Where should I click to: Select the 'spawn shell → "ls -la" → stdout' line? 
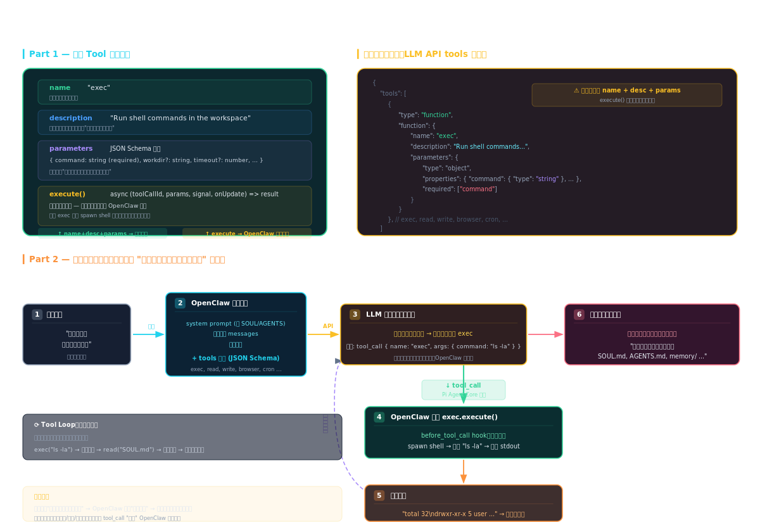click(464, 446)
